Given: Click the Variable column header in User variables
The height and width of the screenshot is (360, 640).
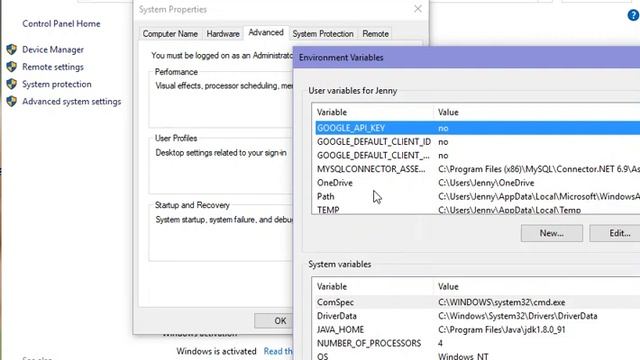Looking at the screenshot, I should 372,112.
